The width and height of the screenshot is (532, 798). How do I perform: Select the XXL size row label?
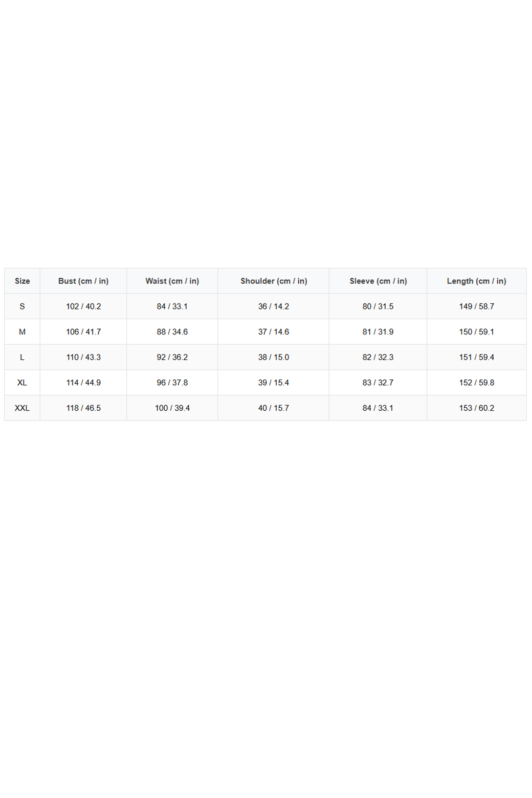click(22, 408)
